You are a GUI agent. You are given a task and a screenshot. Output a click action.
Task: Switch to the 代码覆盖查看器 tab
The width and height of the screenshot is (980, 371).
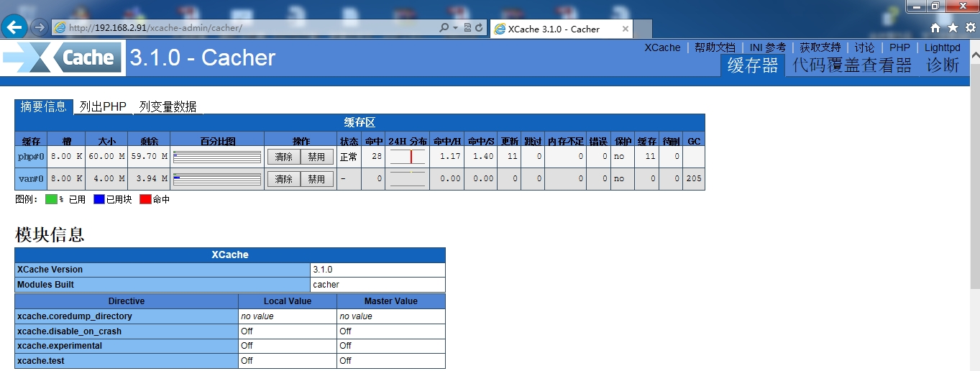(x=852, y=65)
